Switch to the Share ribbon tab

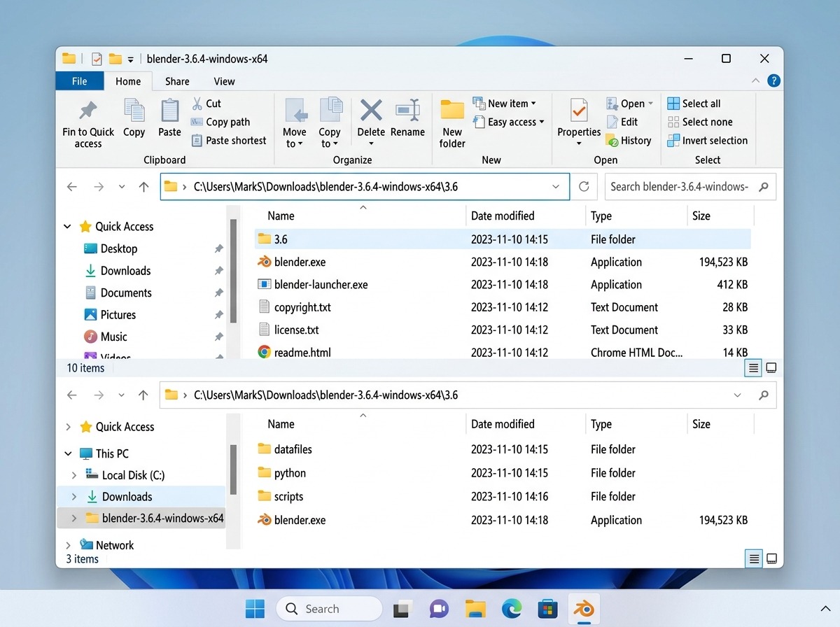(x=177, y=81)
